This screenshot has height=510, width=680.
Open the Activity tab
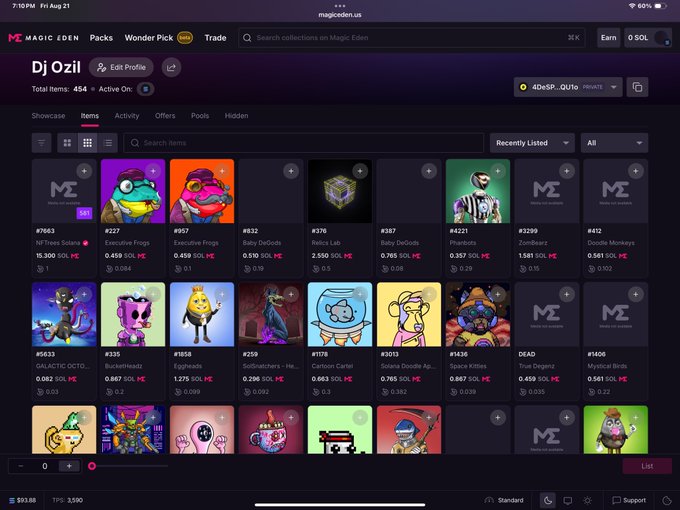point(127,116)
